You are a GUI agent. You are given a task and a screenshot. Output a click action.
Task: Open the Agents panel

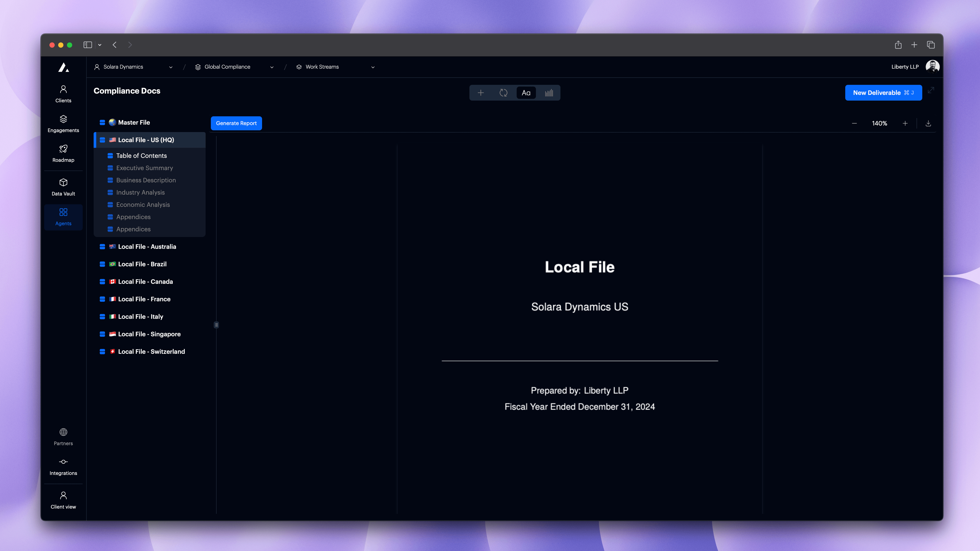[63, 217]
